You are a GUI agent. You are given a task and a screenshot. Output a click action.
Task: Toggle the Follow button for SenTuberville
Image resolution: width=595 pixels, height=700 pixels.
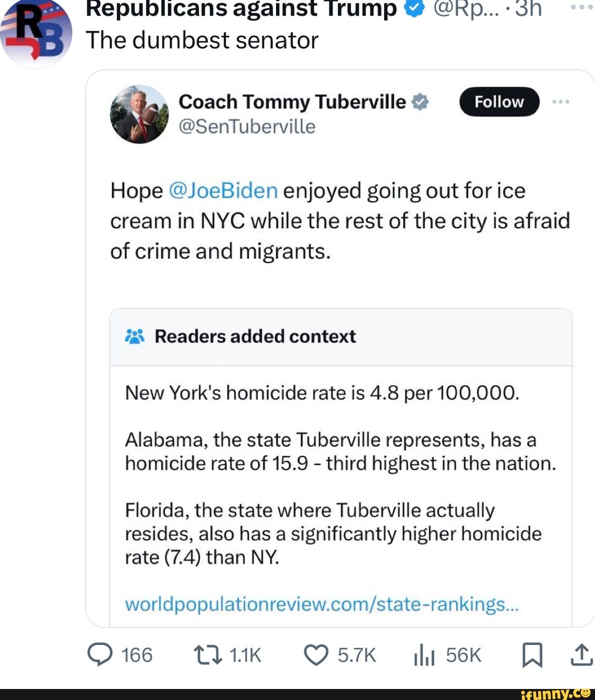(499, 102)
